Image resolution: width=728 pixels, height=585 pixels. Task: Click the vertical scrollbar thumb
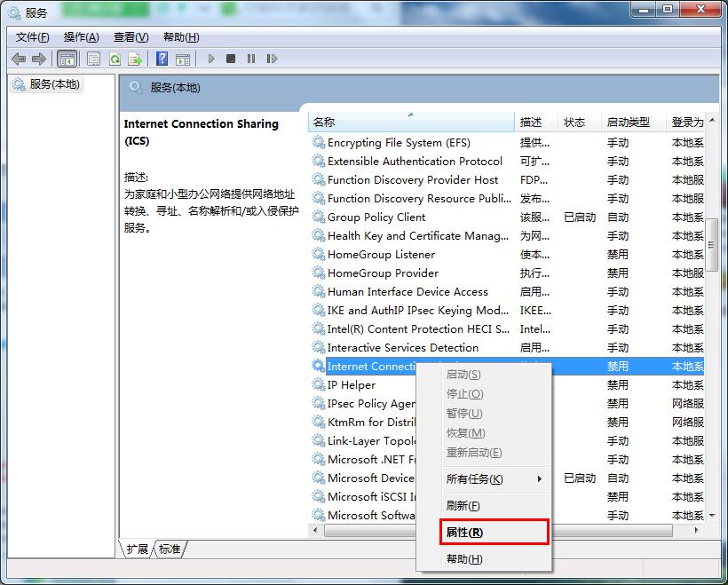pos(712,245)
